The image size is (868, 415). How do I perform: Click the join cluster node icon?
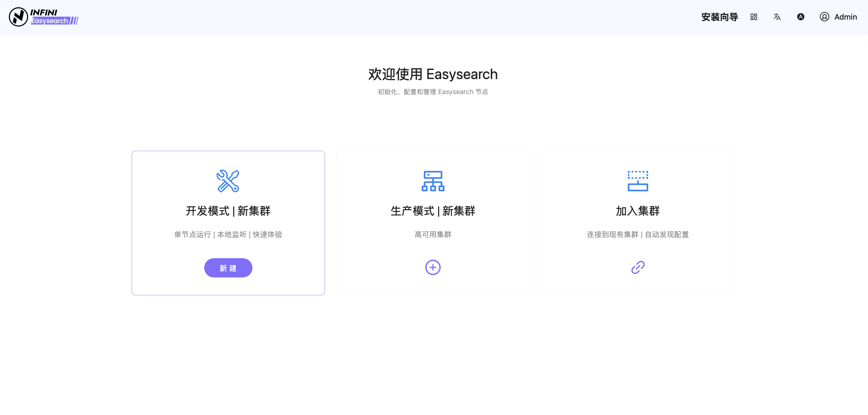(638, 181)
